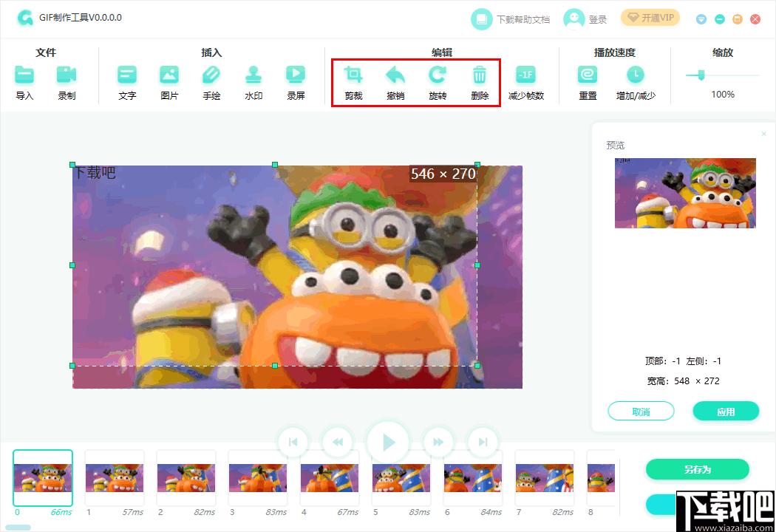Insert a picture via the 图片 icon

pos(169,75)
